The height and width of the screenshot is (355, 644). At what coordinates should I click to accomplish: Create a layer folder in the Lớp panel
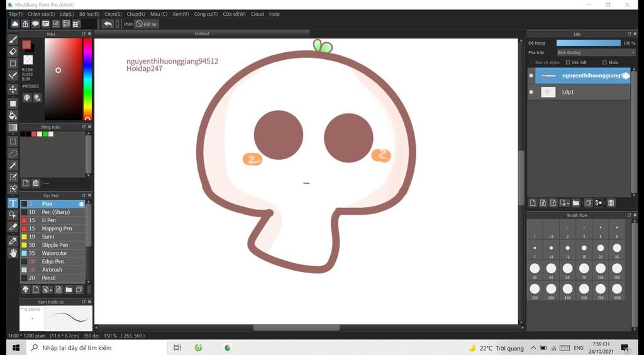(x=576, y=203)
